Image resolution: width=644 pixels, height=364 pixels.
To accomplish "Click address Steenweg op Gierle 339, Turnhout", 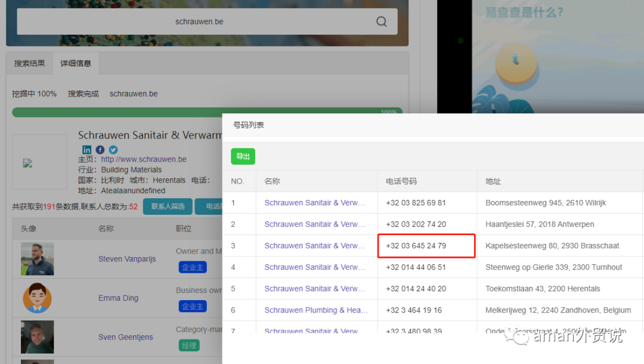I will tap(553, 267).
